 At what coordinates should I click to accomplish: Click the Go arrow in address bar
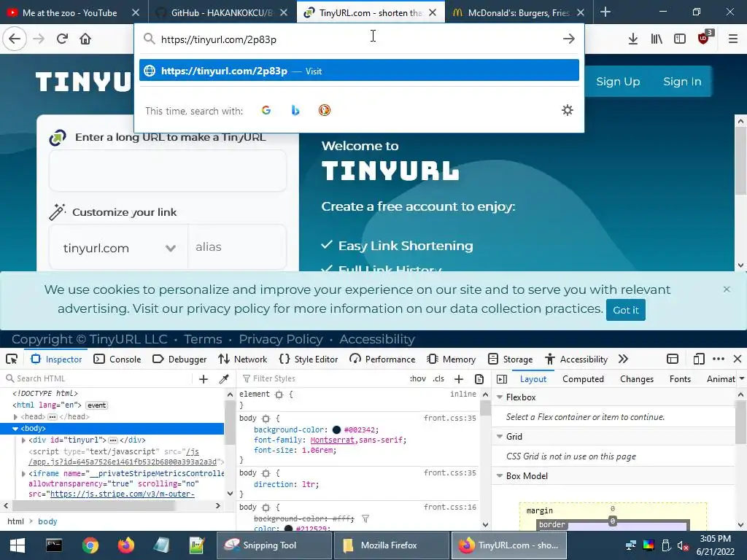point(569,39)
